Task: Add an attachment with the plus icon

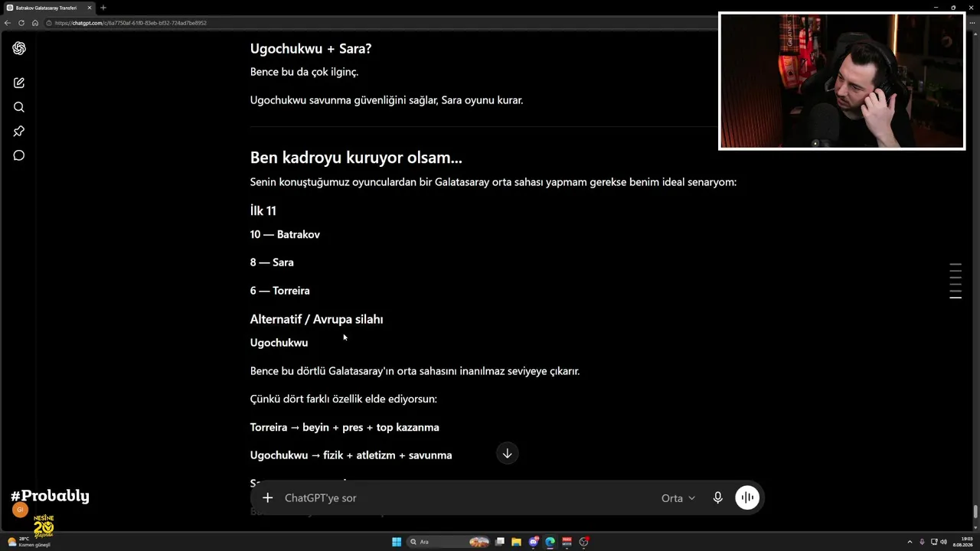Action: (x=267, y=497)
